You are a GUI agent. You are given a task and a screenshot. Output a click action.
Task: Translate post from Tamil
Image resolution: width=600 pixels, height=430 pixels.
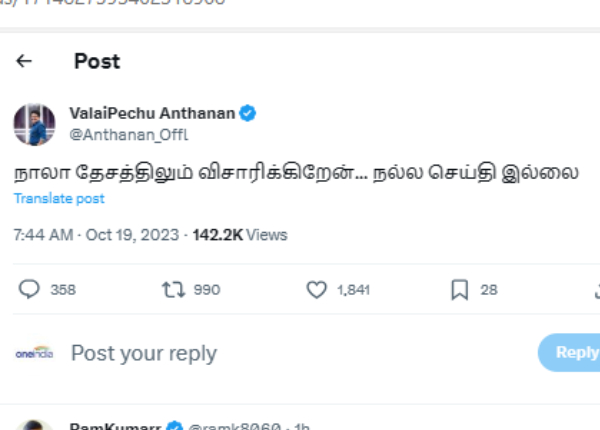point(59,199)
